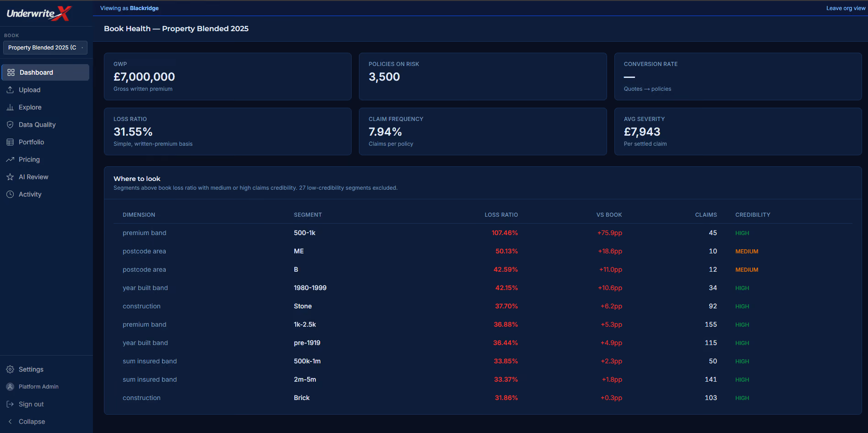
Task: Click the Claim Frequency value 7.94%
Action: click(385, 132)
